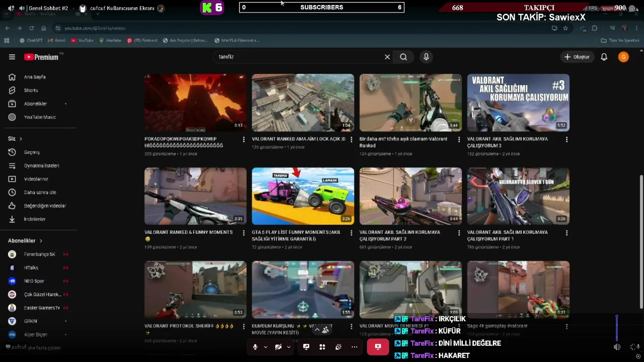Adjust the stream volume slider
This screenshot has width=644, height=362.
[617, 328]
